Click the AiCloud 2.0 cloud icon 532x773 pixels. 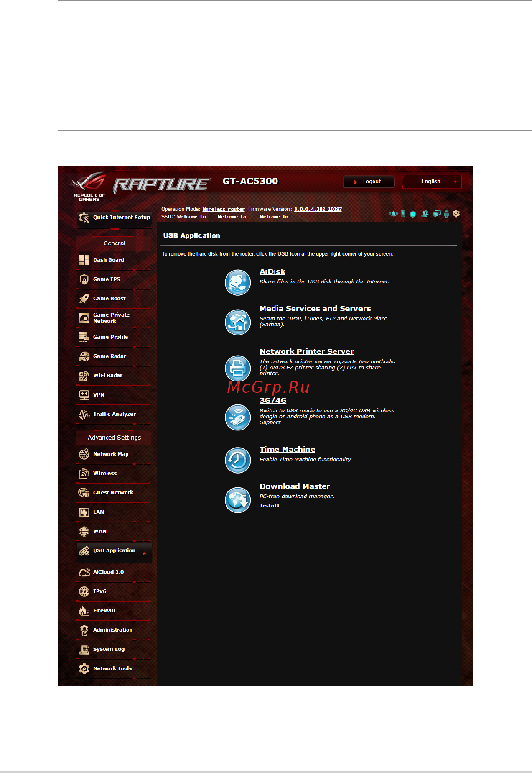point(84,572)
